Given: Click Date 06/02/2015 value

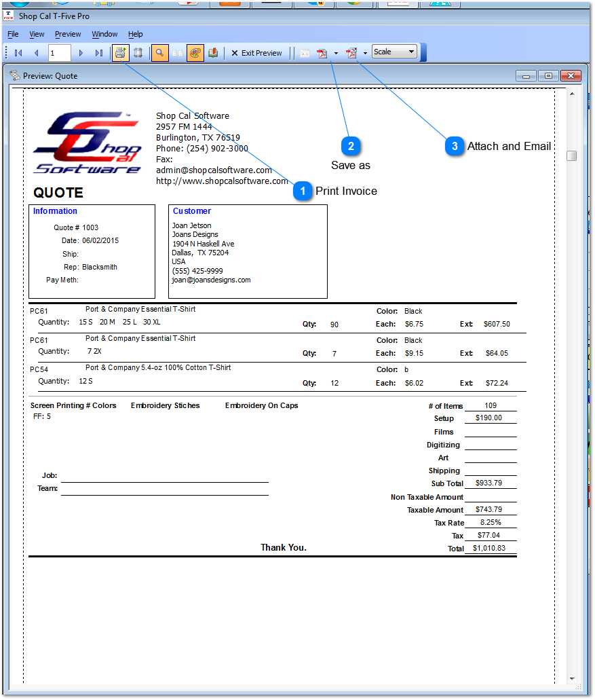Looking at the screenshot, I should (100, 240).
